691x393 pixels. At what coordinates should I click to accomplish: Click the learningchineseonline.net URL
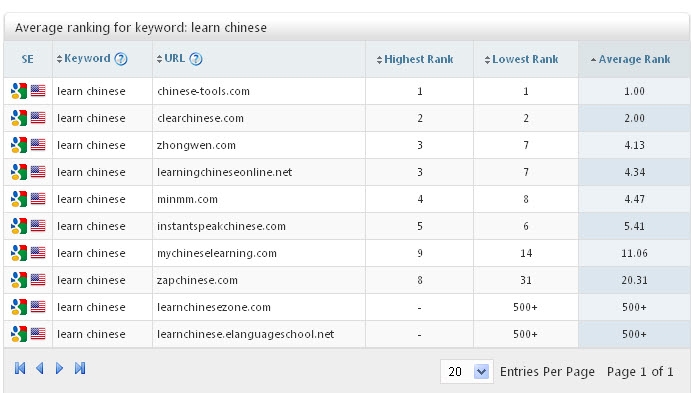(x=224, y=172)
